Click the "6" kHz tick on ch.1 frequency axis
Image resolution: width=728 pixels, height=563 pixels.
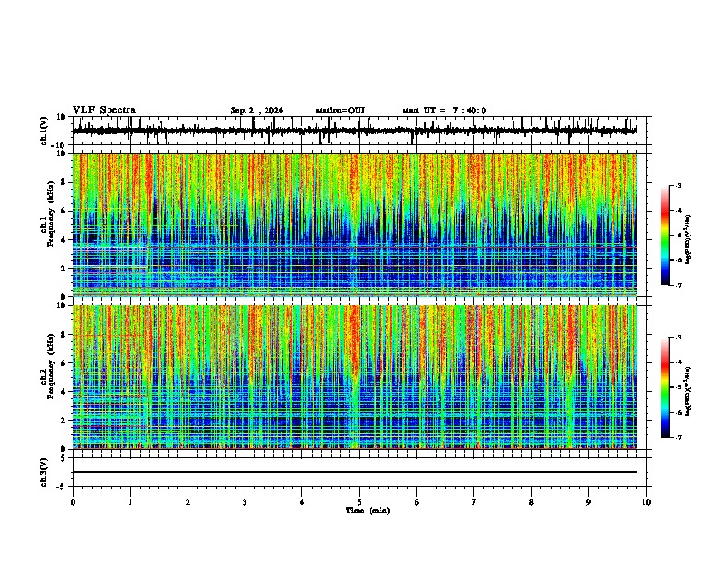[63, 211]
